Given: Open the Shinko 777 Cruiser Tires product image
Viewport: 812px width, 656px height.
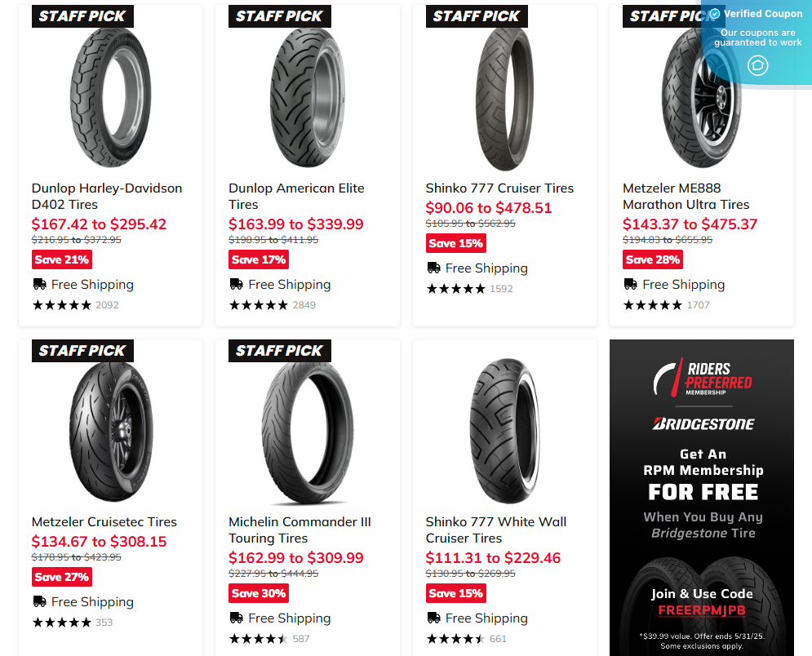Looking at the screenshot, I should coord(504,99).
